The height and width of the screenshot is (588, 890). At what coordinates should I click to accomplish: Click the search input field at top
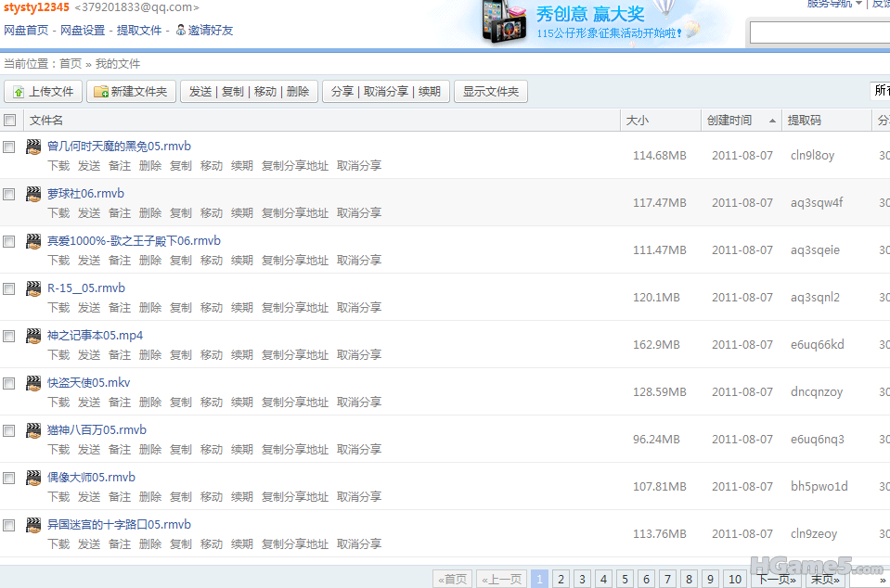[x=819, y=32]
